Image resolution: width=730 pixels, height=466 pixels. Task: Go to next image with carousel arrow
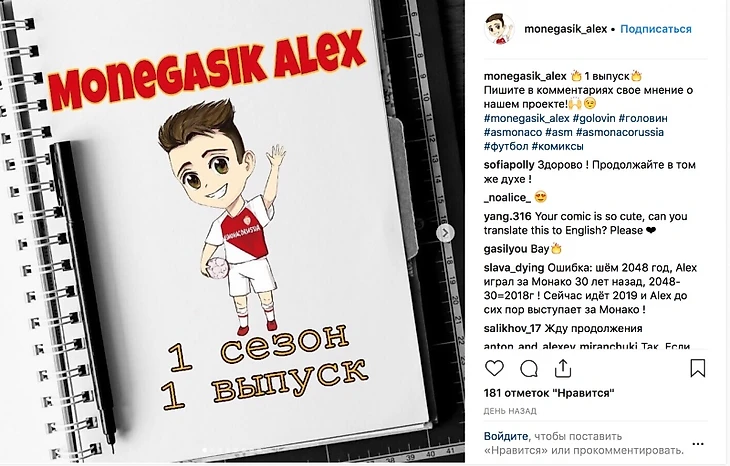[x=445, y=232]
